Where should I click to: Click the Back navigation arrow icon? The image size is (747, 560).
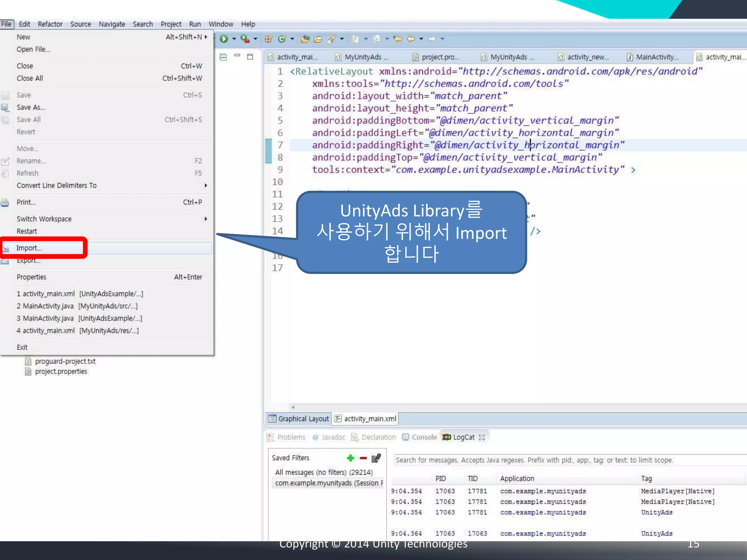coord(411,39)
